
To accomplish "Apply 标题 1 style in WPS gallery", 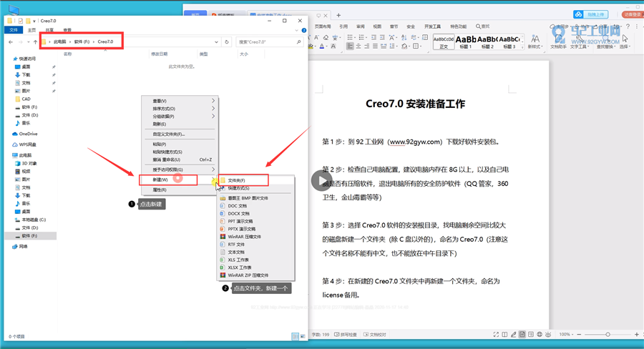I will tap(466, 42).
